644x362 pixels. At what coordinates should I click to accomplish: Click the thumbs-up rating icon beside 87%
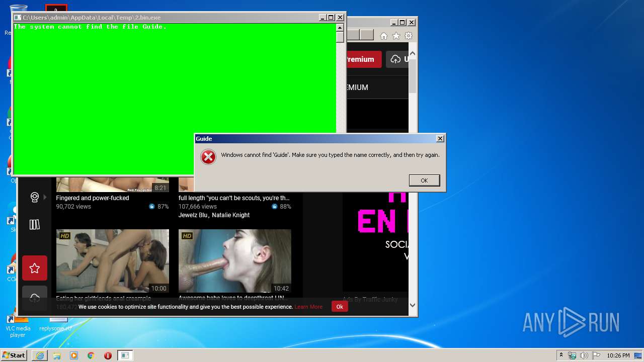[x=152, y=207]
